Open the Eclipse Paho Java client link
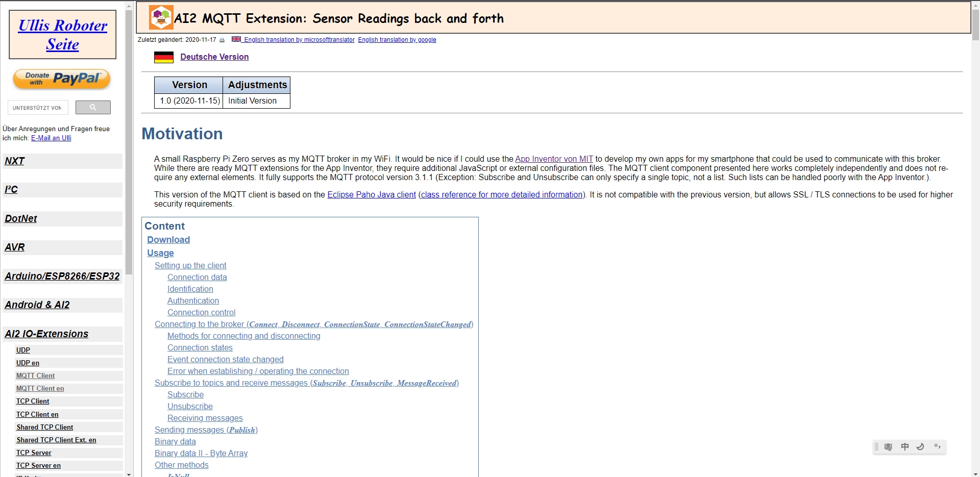This screenshot has width=980, height=477. [371, 194]
